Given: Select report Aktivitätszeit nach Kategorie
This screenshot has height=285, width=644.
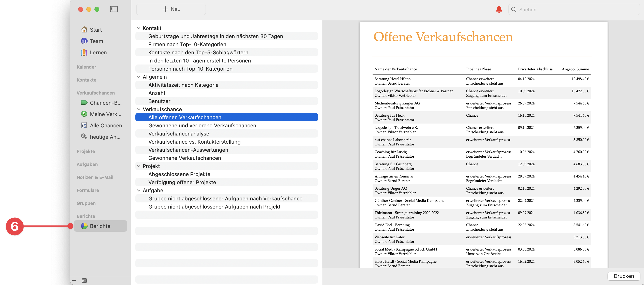Looking at the screenshot, I should (x=226, y=85).
